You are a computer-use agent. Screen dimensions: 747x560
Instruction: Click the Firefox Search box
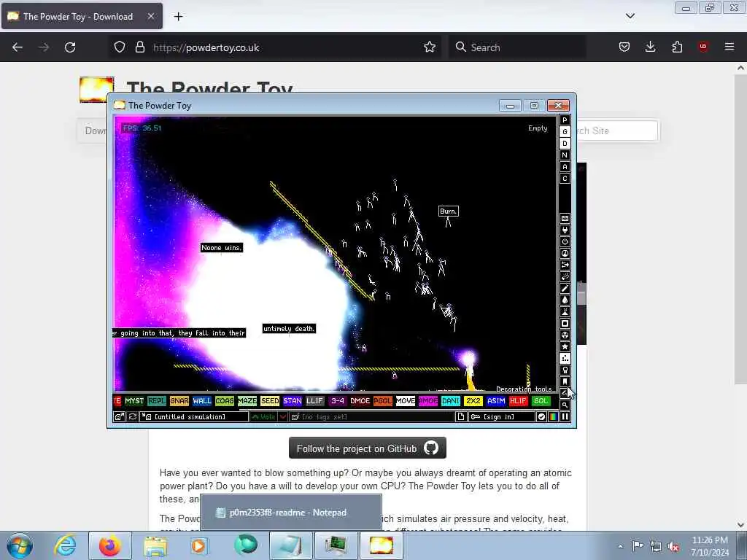[517, 47]
